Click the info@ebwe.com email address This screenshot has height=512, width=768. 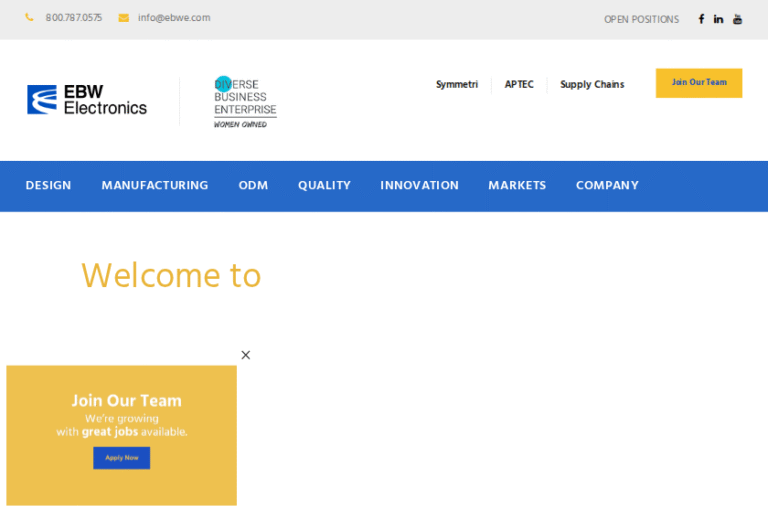(174, 18)
